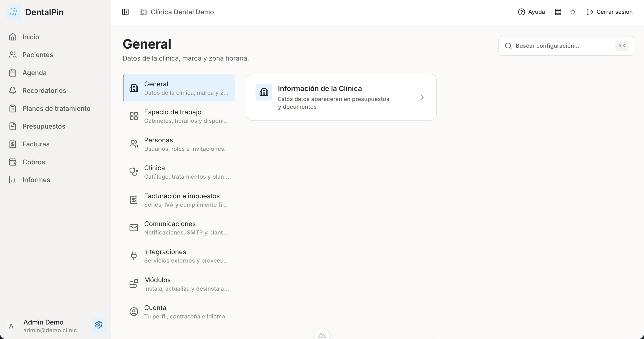Click the Ayuda help link
Viewport: 644px width, 339px height.
click(x=531, y=12)
